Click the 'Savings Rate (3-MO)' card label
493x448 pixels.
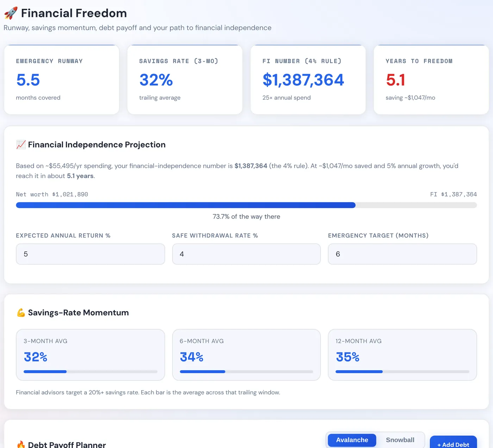179,61
